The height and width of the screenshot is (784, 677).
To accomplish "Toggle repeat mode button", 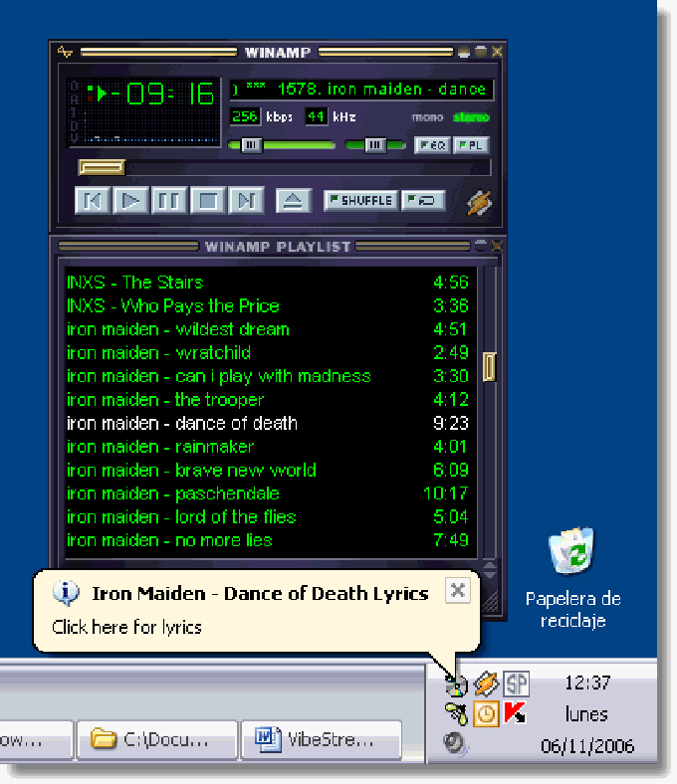I will pos(423,201).
